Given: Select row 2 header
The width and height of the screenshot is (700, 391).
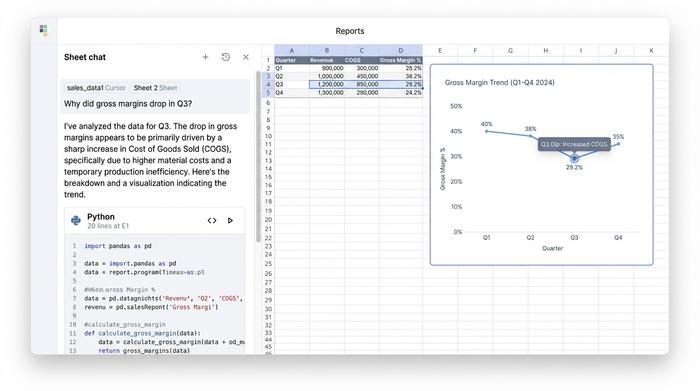Looking at the screenshot, I should coord(268,68).
